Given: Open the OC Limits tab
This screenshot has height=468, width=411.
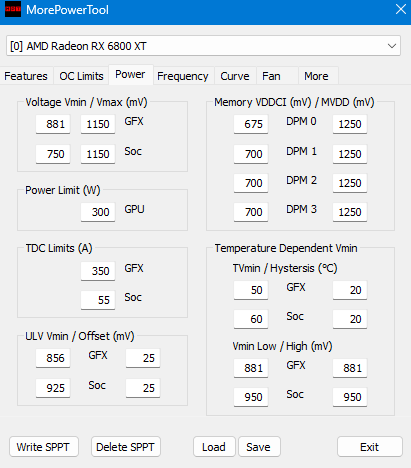Looking at the screenshot, I should click(81, 76).
